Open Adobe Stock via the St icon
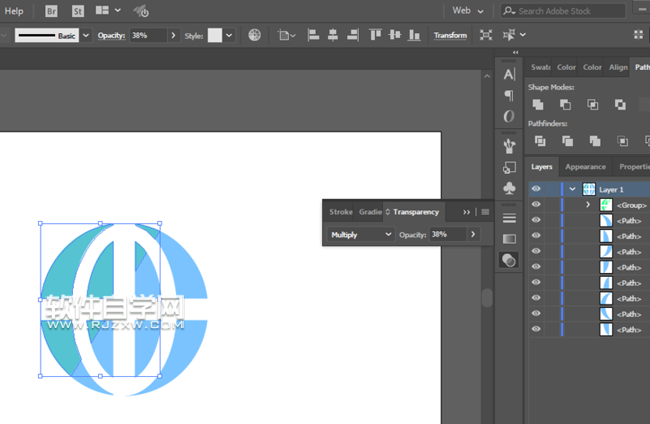The image size is (650, 424). point(76,11)
